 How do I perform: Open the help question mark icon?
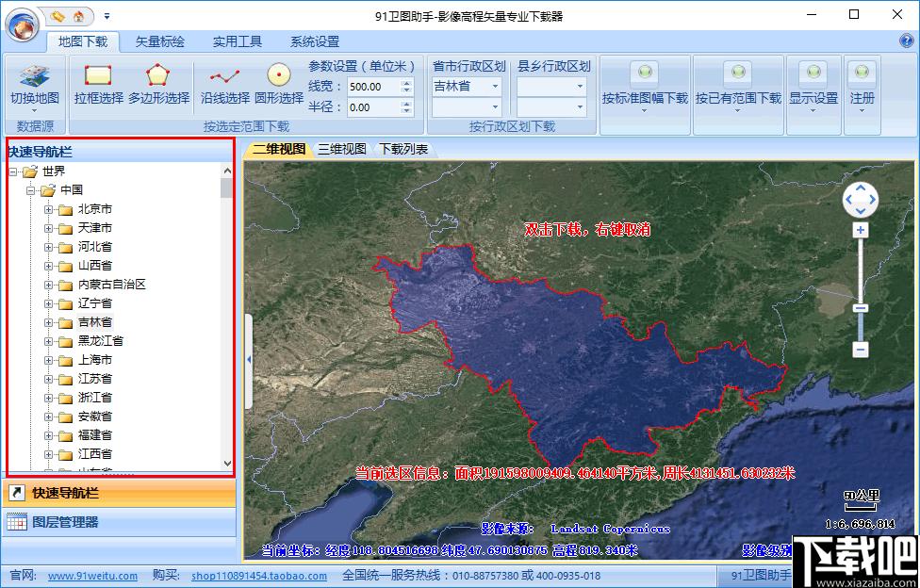[x=906, y=41]
